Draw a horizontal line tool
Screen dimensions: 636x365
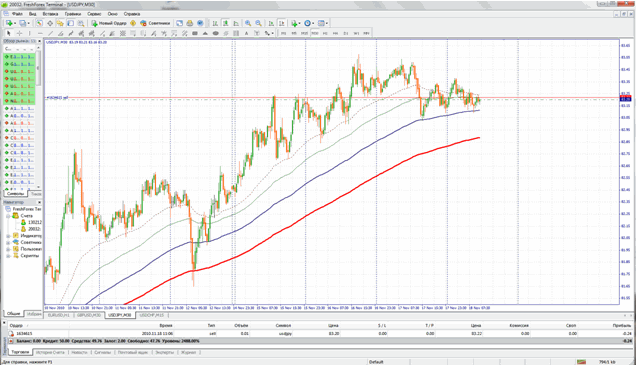(x=40, y=33)
